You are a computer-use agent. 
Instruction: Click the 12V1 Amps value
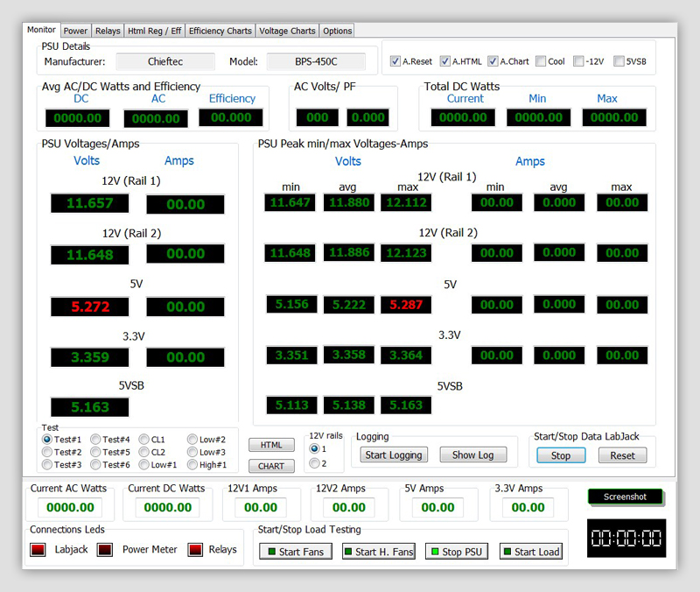(x=261, y=508)
